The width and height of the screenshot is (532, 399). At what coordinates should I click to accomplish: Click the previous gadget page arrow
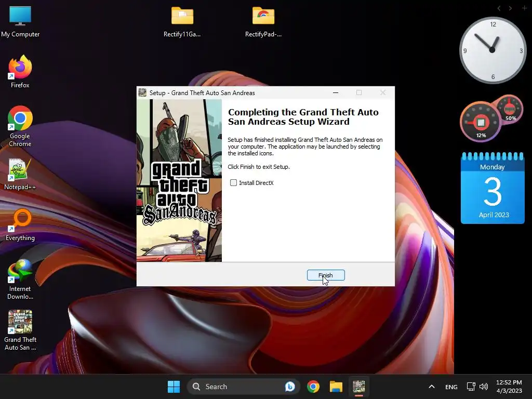[x=499, y=8]
